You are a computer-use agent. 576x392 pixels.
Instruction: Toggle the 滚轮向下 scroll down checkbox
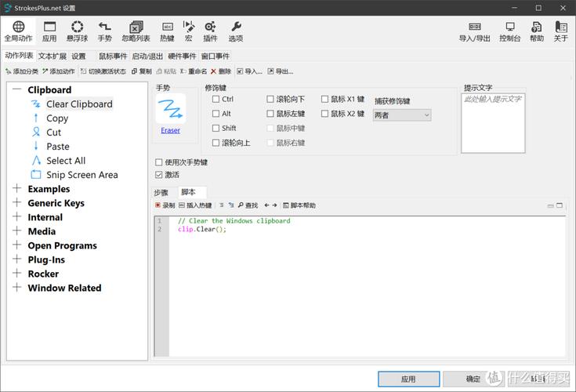[x=270, y=100]
